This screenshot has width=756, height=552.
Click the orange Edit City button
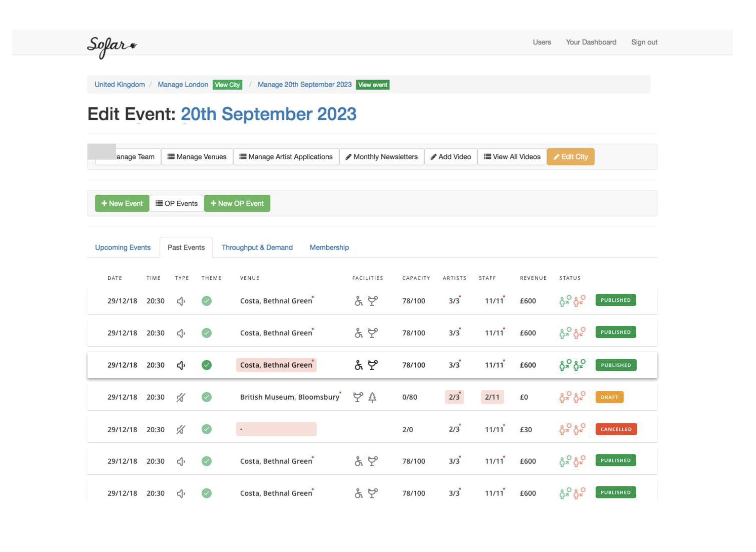570,157
